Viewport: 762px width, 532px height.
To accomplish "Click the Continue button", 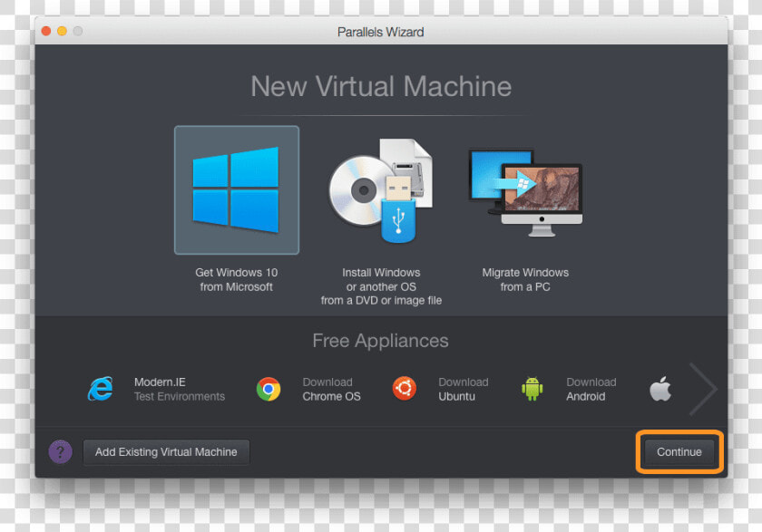I will tap(679, 452).
